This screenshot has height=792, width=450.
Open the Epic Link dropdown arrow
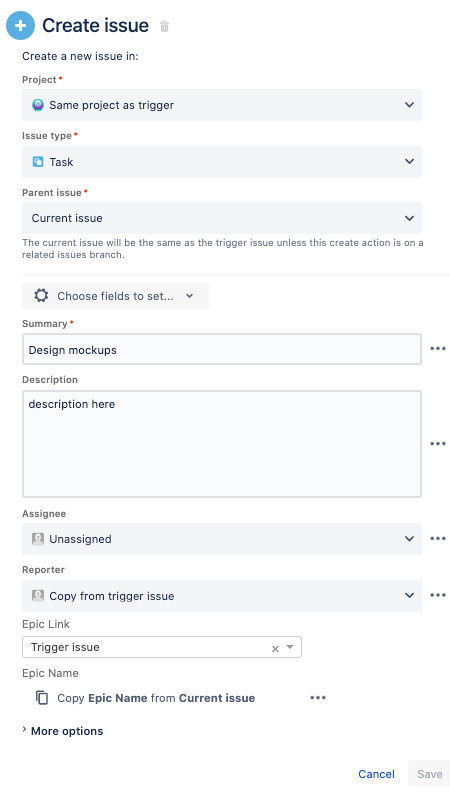[290, 647]
